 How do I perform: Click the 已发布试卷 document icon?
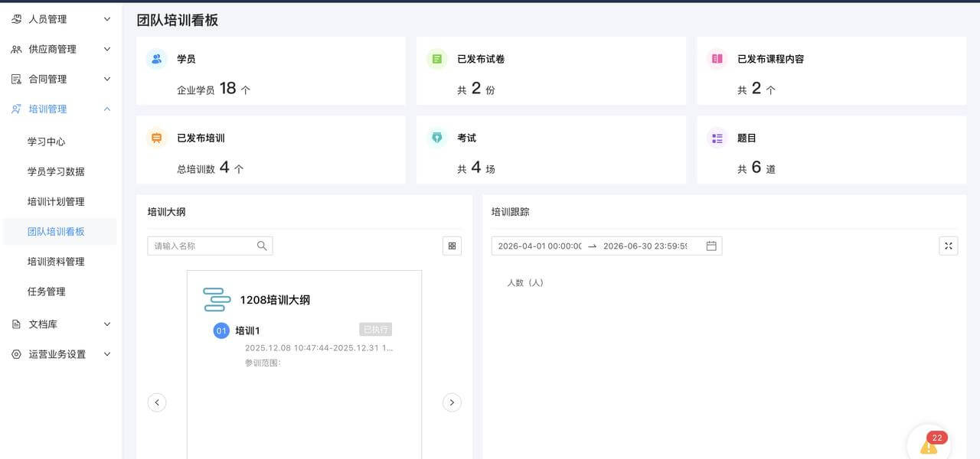[436, 58]
